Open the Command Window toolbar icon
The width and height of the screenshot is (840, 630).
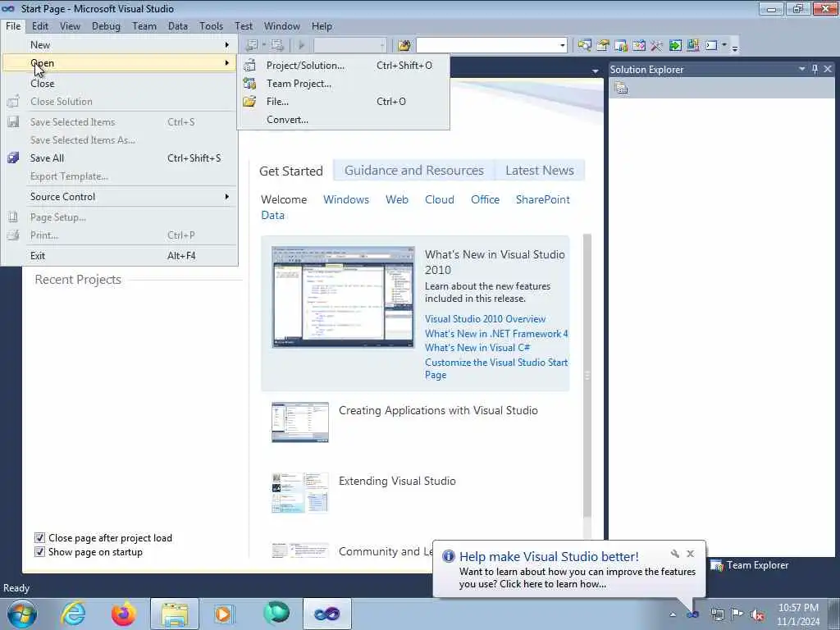[x=711, y=46]
